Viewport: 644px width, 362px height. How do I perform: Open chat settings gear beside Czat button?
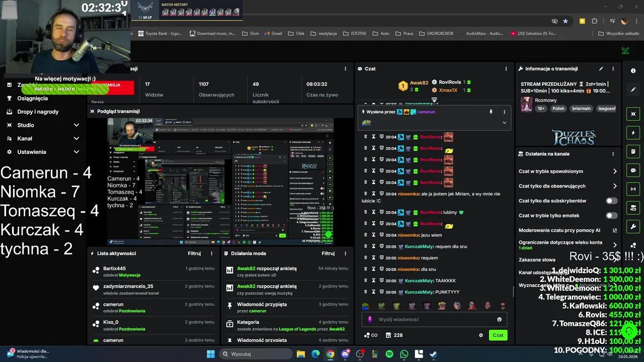481,335
